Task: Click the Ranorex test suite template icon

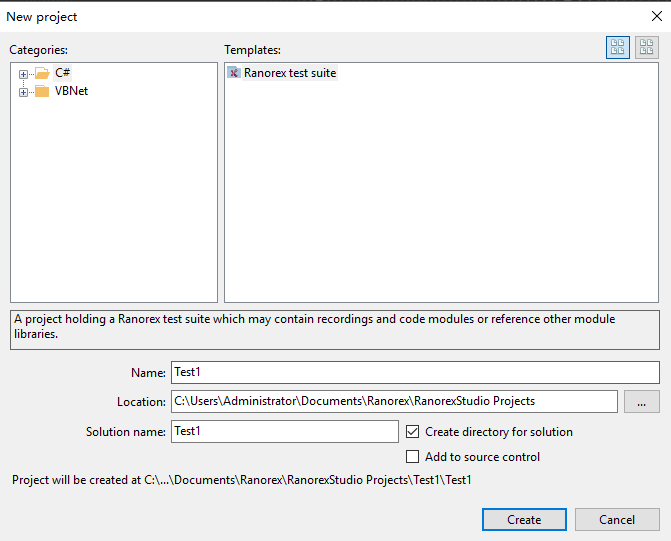Action: pyautogui.click(x=234, y=73)
